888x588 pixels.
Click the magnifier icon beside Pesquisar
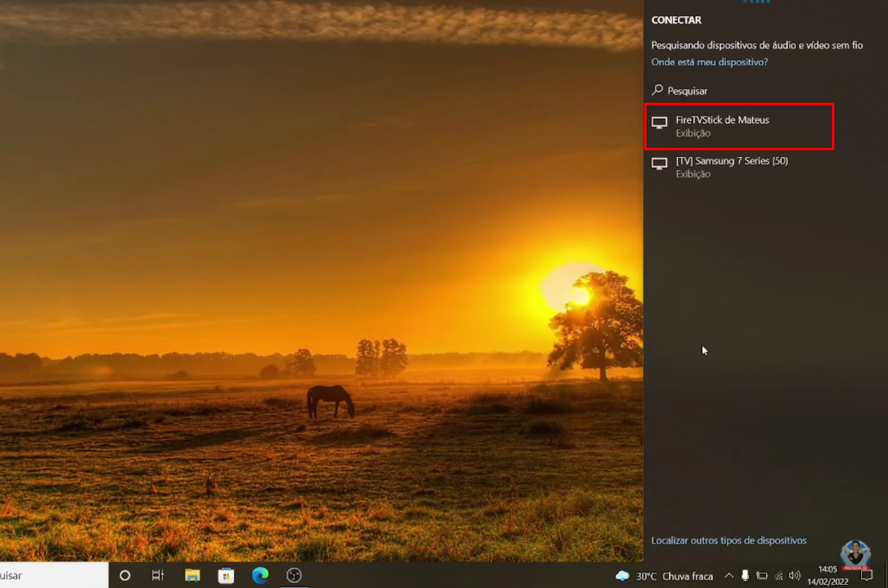(x=657, y=90)
